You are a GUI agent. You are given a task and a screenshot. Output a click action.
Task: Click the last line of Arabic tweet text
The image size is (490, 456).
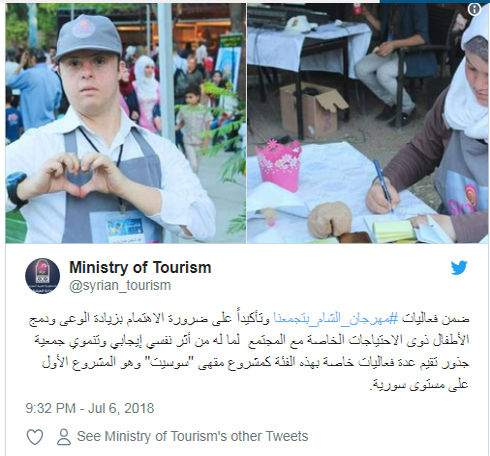click(420, 384)
